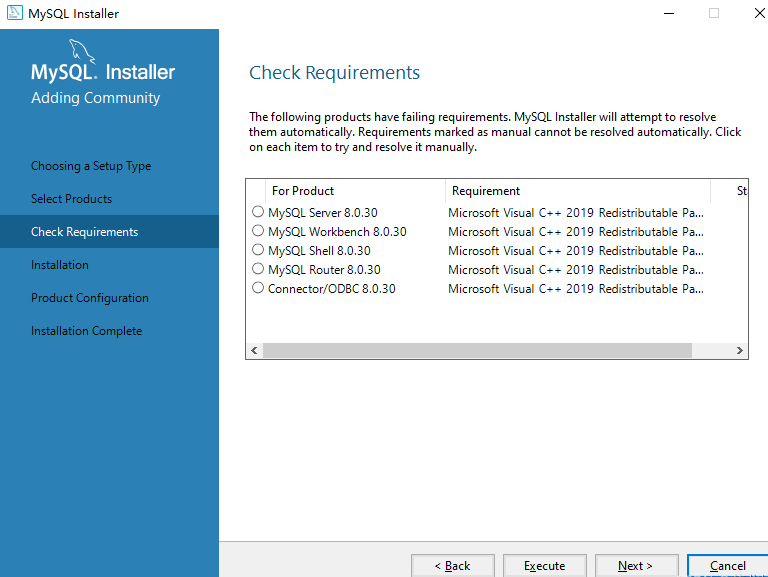
Task: Select the MySQL Workbench 8.0.30 radio button
Action: [x=258, y=231]
